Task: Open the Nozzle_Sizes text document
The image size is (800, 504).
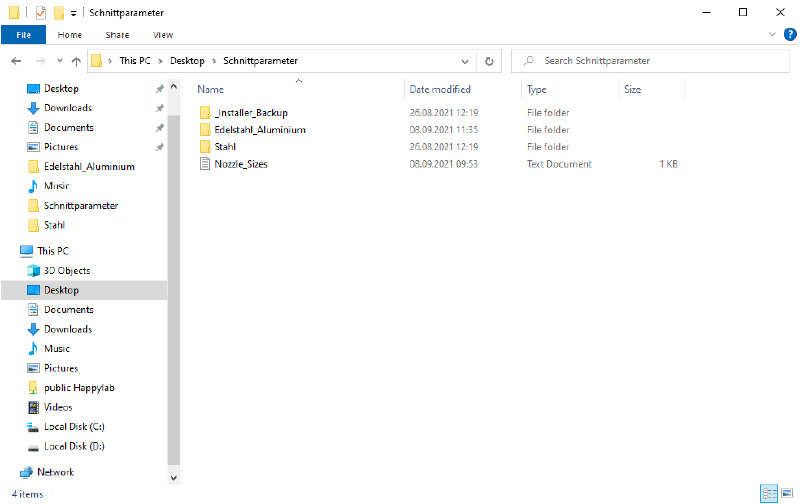Action: 240,164
